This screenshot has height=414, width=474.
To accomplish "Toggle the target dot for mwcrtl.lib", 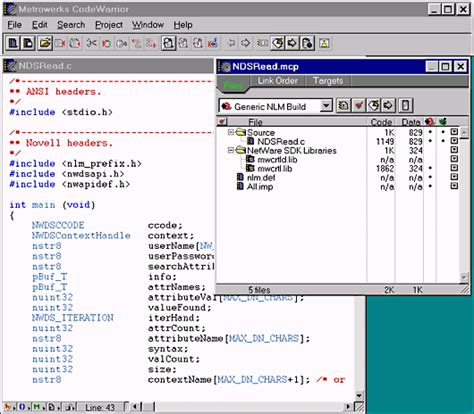I will [430, 168].
